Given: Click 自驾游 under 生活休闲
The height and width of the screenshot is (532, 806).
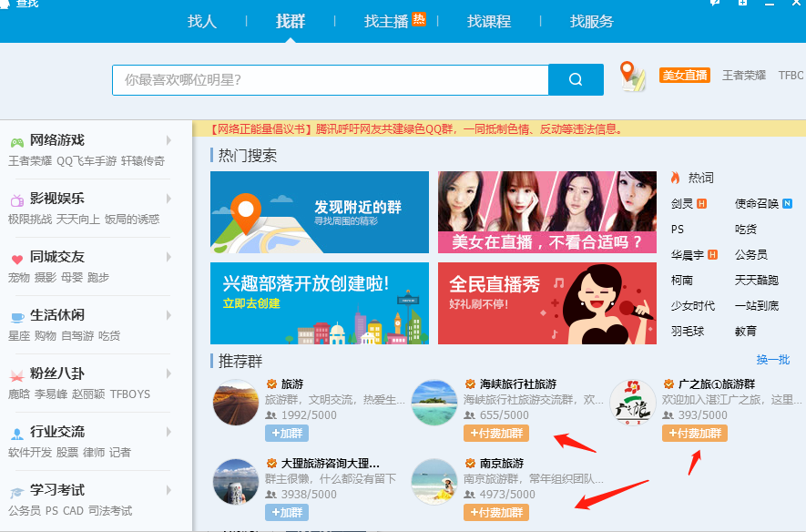Looking at the screenshot, I should click(x=77, y=336).
